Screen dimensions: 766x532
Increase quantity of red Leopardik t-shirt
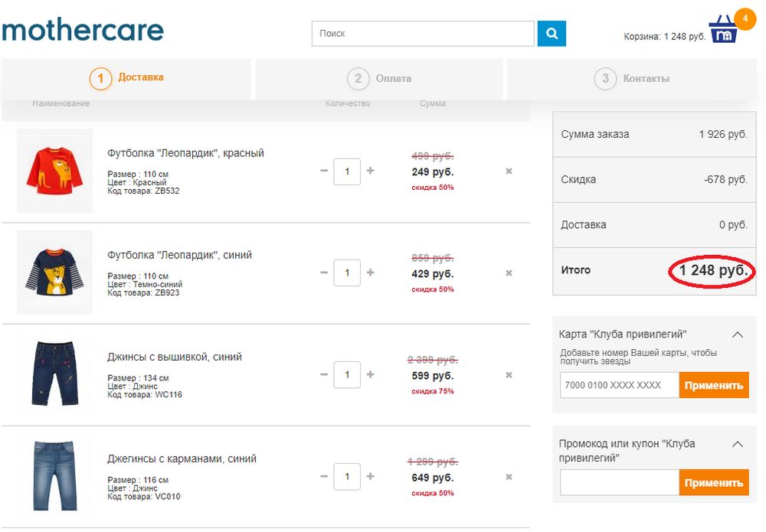[371, 171]
